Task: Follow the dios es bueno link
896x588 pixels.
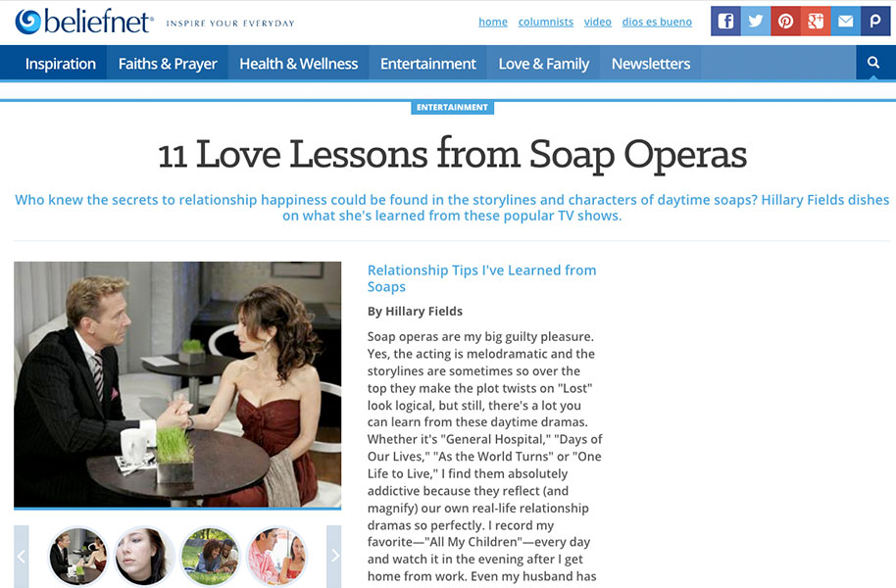Action: 657,22
